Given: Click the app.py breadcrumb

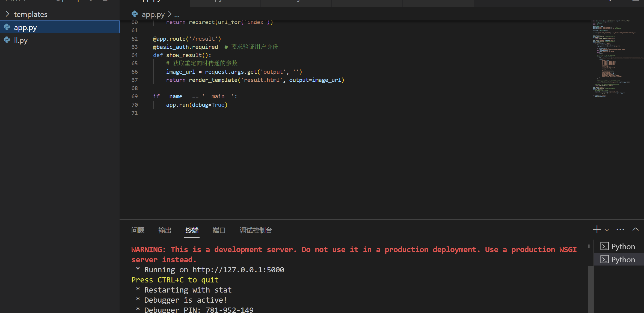Looking at the screenshot, I should tap(153, 14).
